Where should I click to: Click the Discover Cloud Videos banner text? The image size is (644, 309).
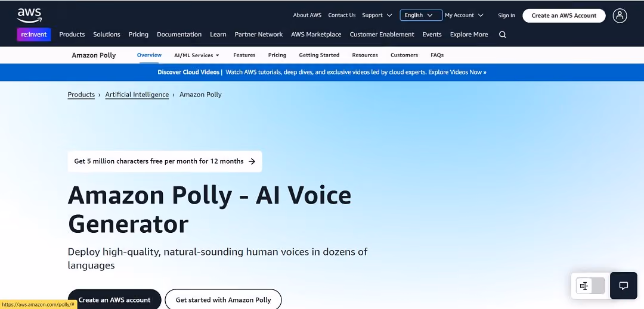[188, 72]
